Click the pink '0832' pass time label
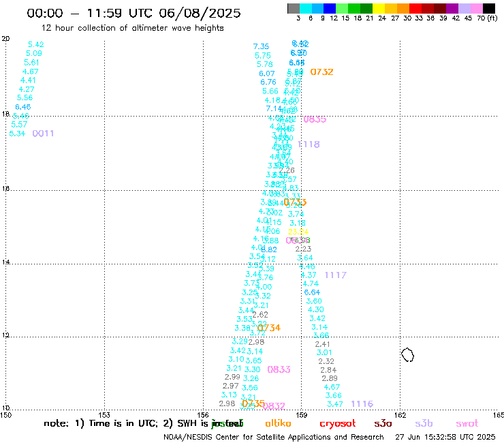 pyautogui.click(x=274, y=406)
